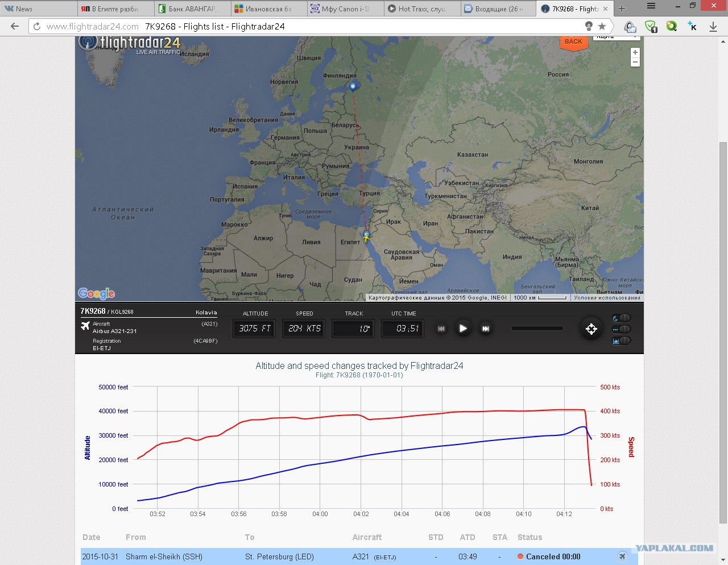728x565 pixels.
Task: Open a new browser tab with plus
Action: click(x=622, y=9)
